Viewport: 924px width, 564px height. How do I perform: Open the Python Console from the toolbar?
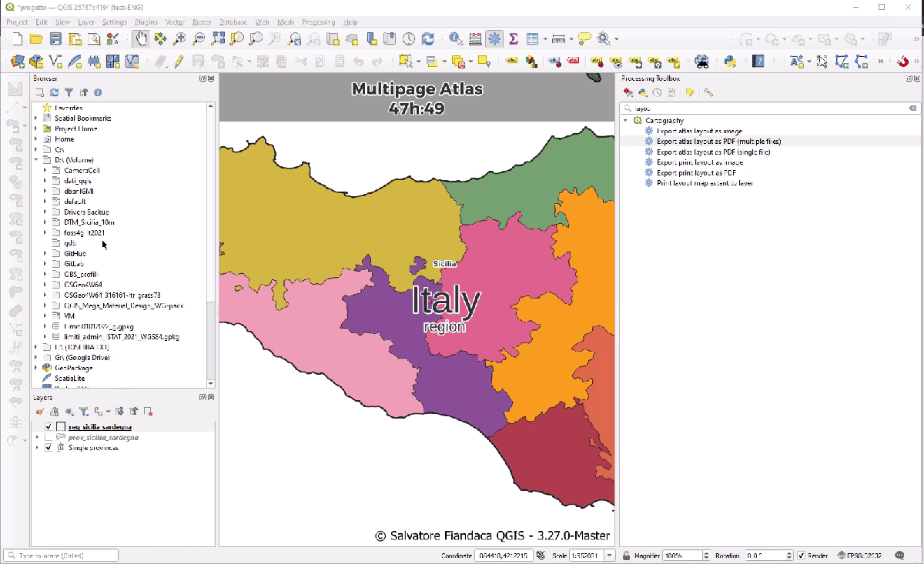tap(729, 62)
